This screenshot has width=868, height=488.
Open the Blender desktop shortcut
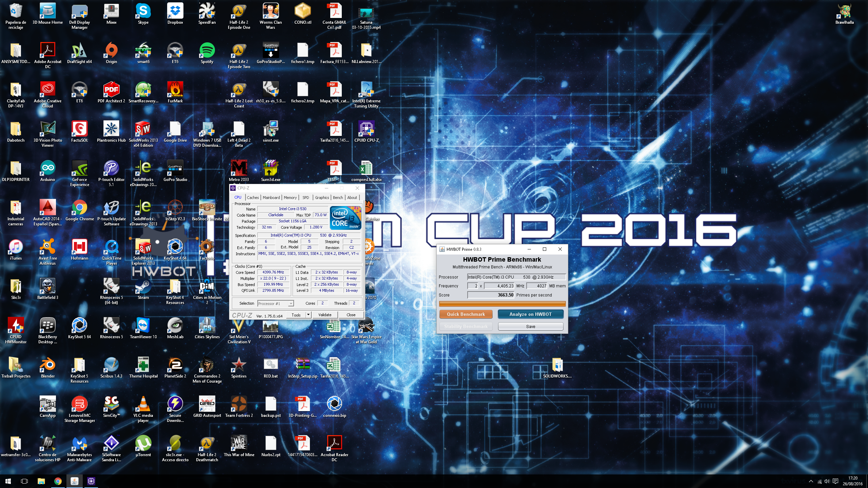point(47,368)
